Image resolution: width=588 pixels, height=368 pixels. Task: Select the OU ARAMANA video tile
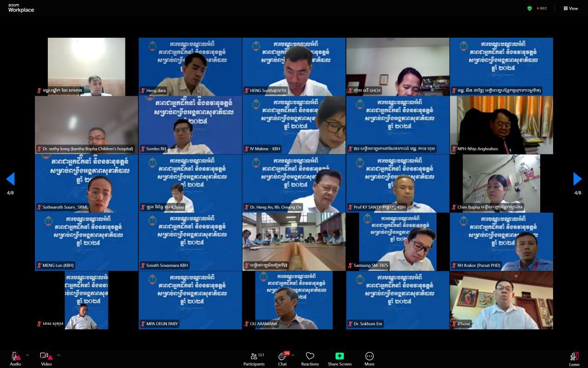tap(294, 300)
